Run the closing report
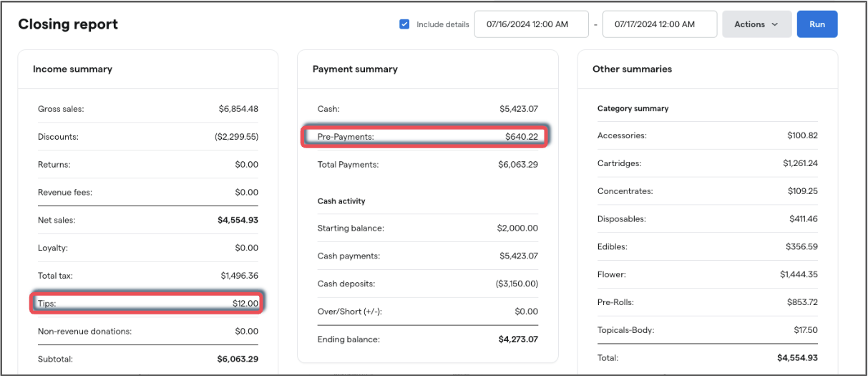 tap(817, 24)
